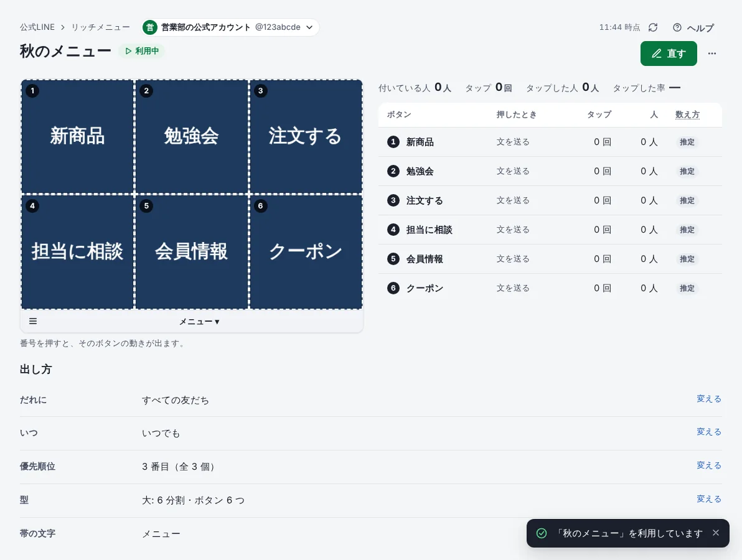This screenshot has height=560, width=742.
Task: Click the number 1 icon in table row
Action: click(393, 142)
